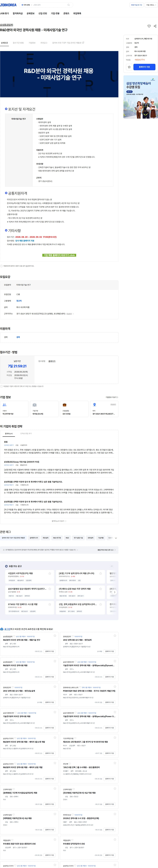The image size is (158, 868).
Task: Click the 기술개발 tag
Action: [x=101, y=538]
